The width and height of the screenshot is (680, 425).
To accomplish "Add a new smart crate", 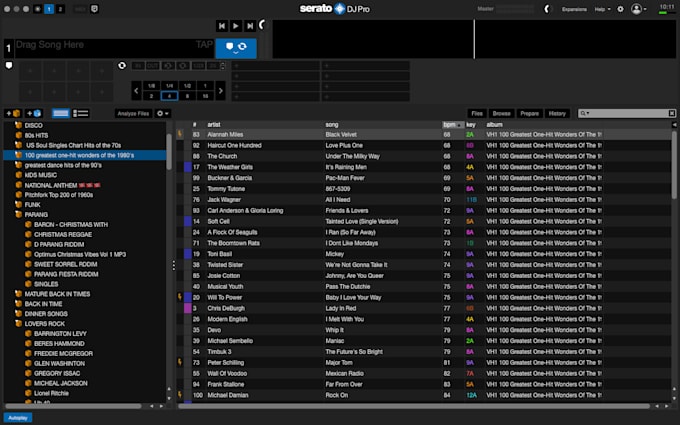I will 34,114.
